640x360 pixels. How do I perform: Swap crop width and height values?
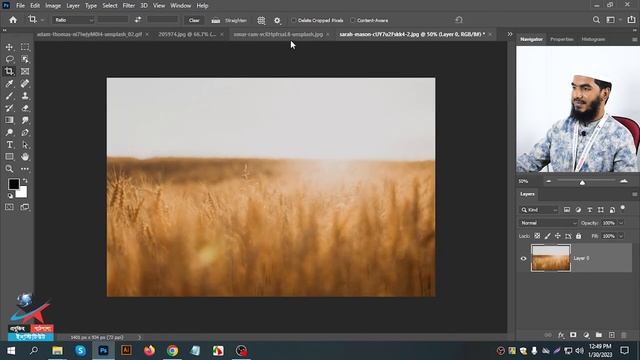[138, 20]
